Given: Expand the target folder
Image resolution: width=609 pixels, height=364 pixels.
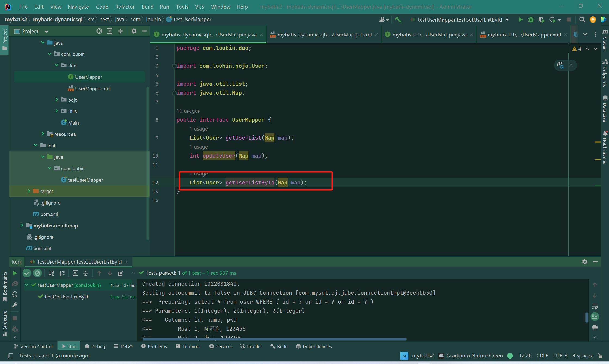Looking at the screenshot, I should click(29, 191).
